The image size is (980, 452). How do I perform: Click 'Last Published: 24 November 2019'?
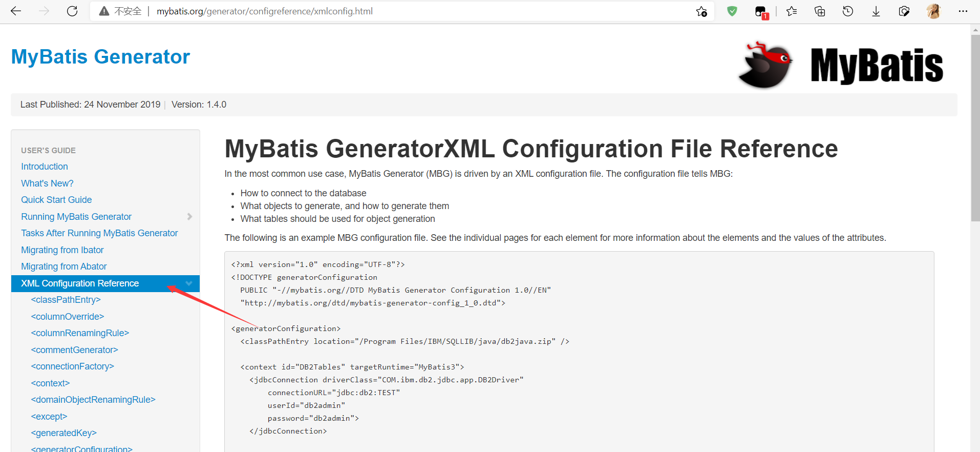point(90,105)
